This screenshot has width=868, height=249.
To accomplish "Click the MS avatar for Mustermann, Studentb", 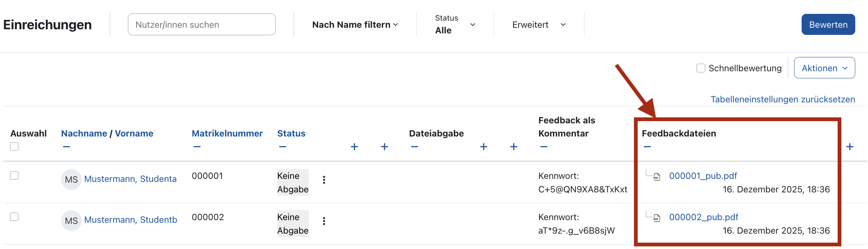I will (71, 220).
